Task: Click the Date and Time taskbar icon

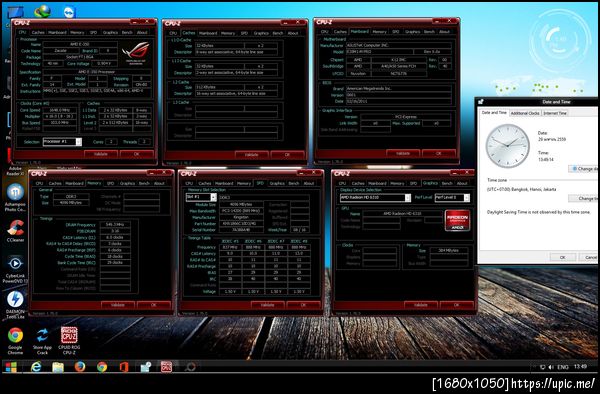Action: (145, 368)
